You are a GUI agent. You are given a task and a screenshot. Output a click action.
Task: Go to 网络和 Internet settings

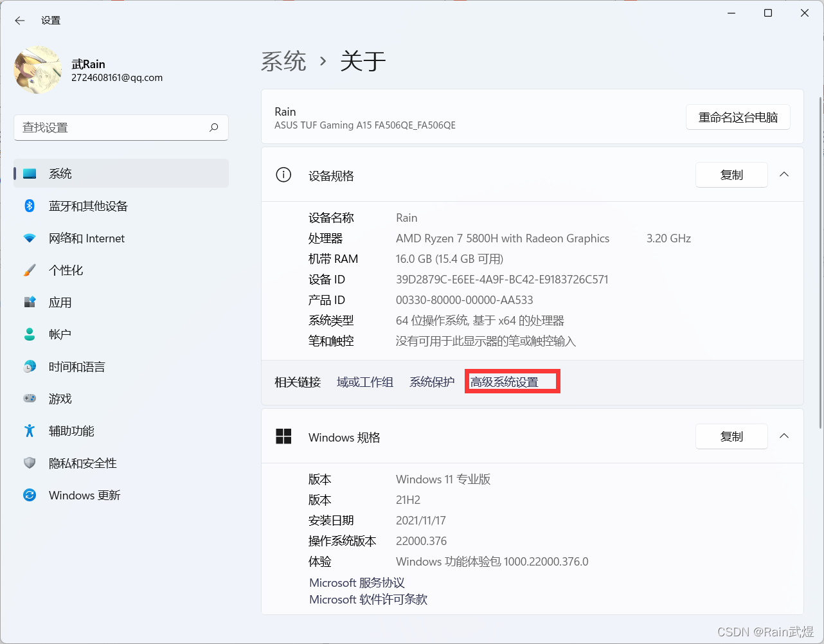click(x=121, y=238)
